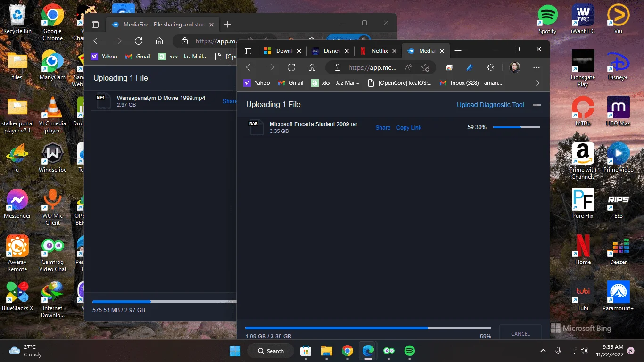This screenshot has width=644, height=362.
Task: Click Share for Microsoft Encarta Student 2009.rar
Action: click(383, 128)
